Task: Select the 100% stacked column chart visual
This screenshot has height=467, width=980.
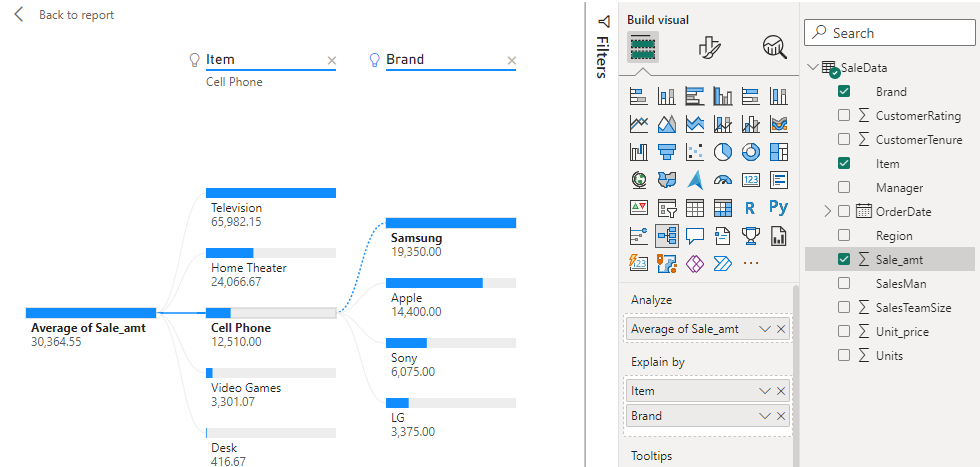Action: 779,96
